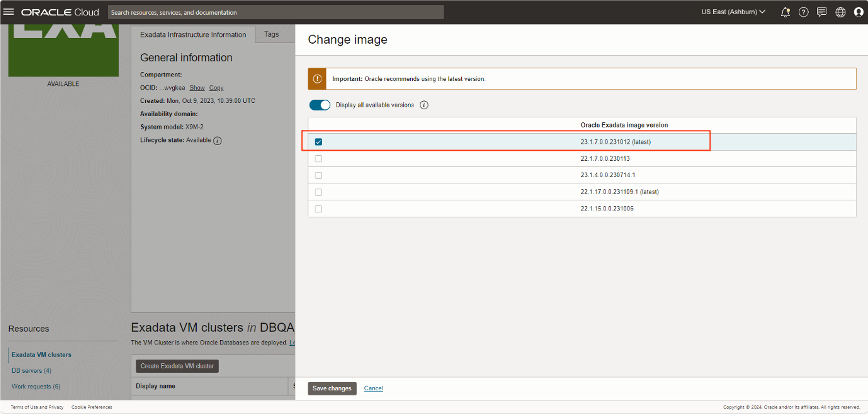Click the Save changes button

click(x=332, y=388)
